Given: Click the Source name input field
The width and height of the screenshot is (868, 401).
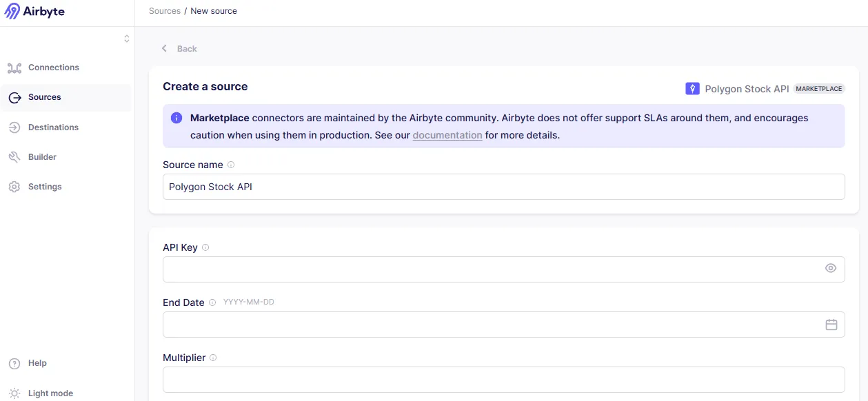Looking at the screenshot, I should point(503,187).
